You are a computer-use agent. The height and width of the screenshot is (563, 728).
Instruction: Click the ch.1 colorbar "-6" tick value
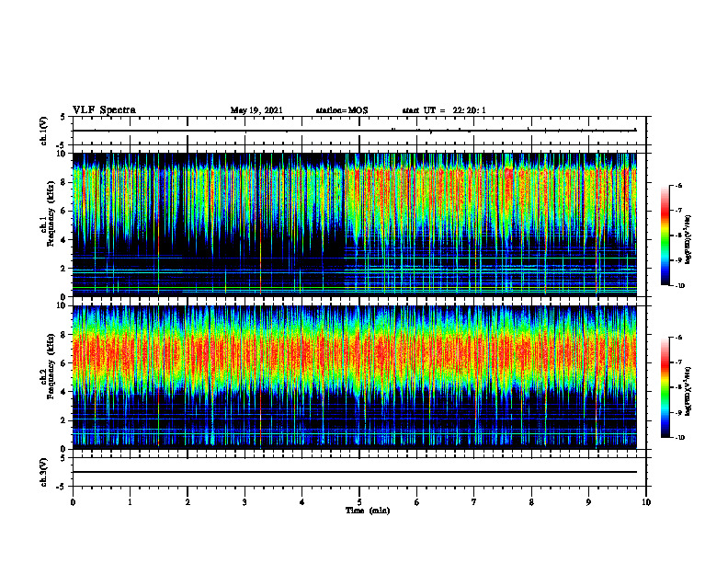point(679,185)
